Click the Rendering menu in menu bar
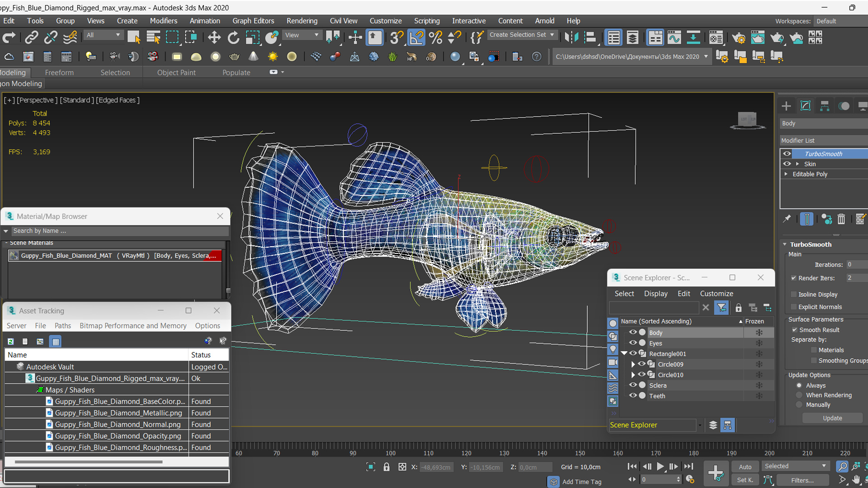Viewport: 868px width, 488px height. 302,21
